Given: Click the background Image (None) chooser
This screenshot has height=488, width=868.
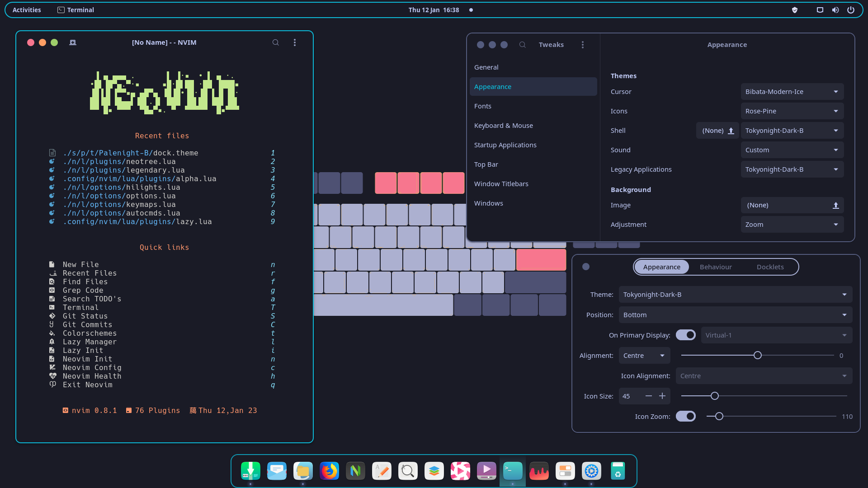Looking at the screenshot, I should pyautogui.click(x=792, y=205).
